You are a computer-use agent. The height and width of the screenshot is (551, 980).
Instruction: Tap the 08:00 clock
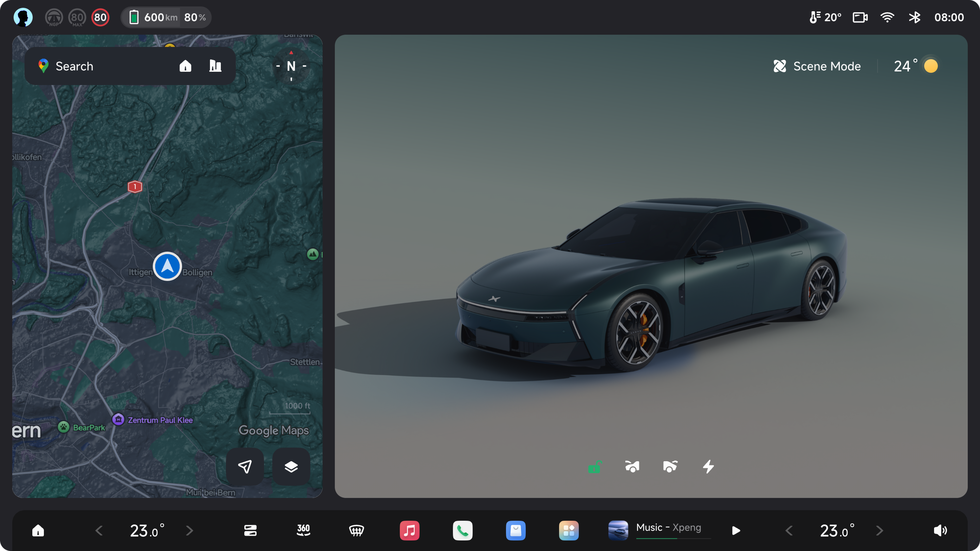pos(949,18)
